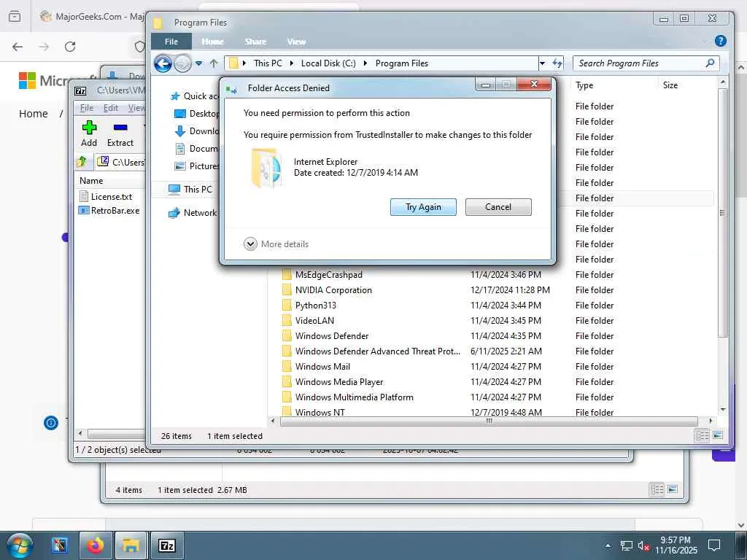The height and width of the screenshot is (560, 747).
Task: Sort by the Size column header
Action: click(670, 85)
